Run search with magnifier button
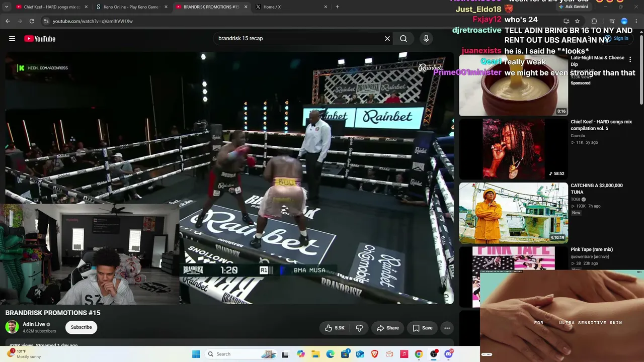 [404, 38]
